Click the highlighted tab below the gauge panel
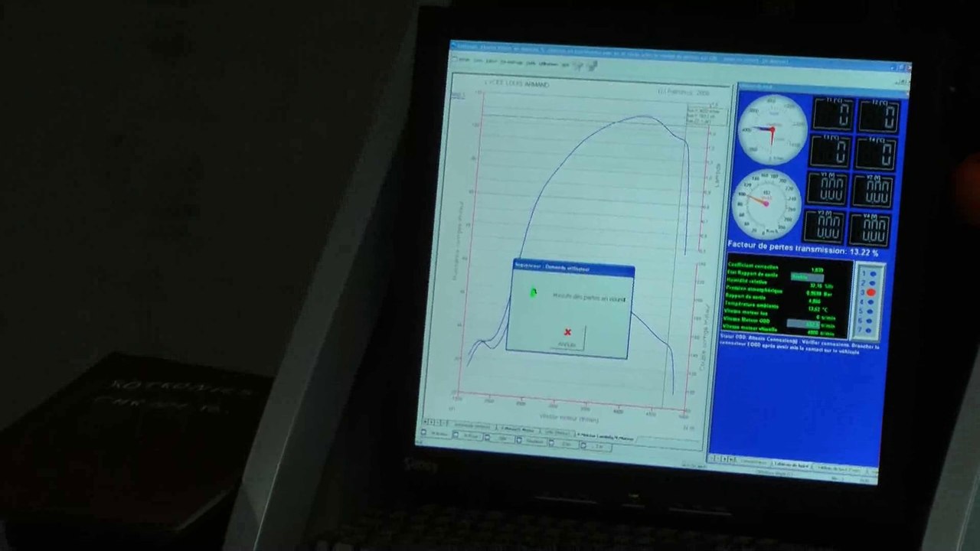 (x=792, y=464)
